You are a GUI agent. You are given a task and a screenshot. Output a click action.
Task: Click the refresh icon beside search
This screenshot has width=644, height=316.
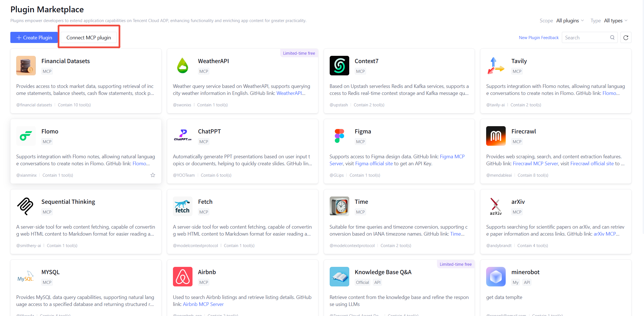[x=626, y=38]
